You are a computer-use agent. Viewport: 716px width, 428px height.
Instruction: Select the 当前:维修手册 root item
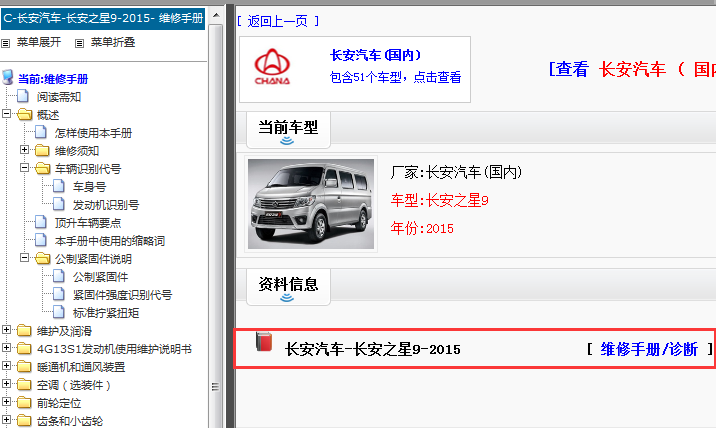click(x=53, y=79)
